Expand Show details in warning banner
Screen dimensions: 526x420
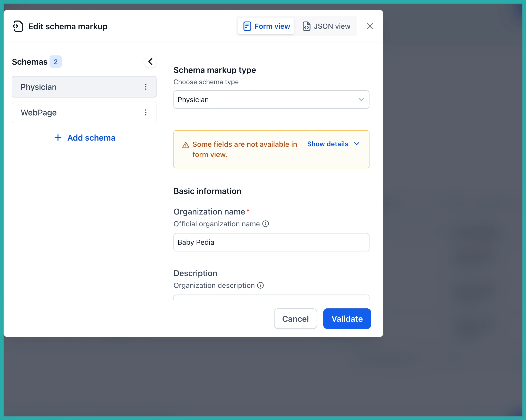(x=333, y=144)
